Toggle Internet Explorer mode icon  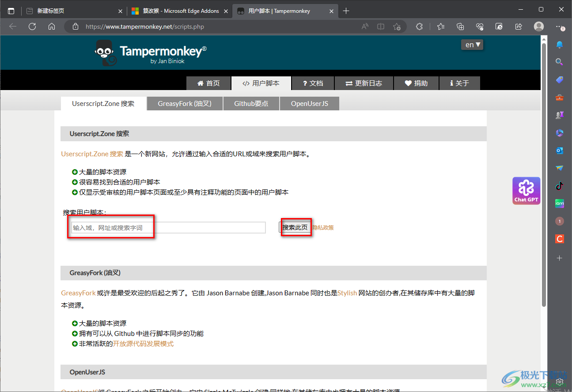499,26
